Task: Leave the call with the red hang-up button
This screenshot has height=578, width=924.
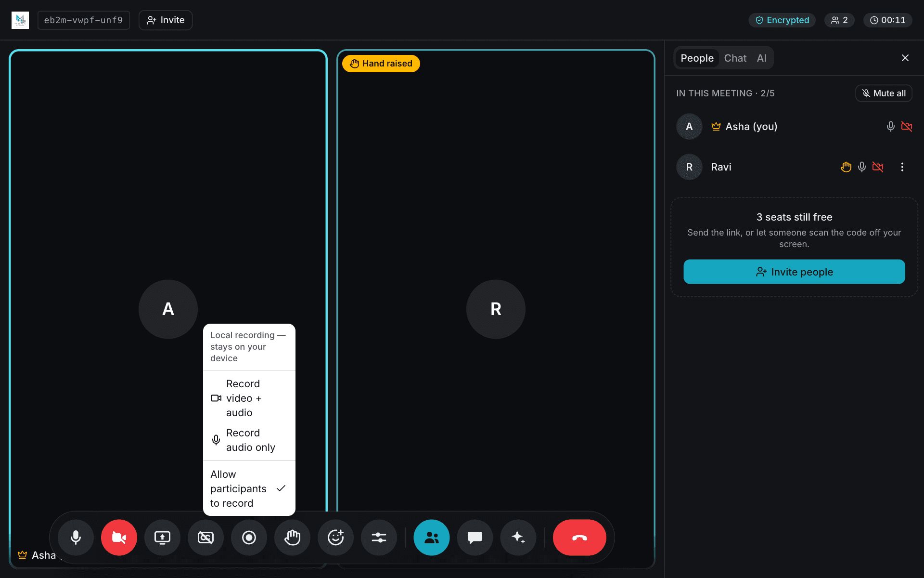Action: [x=579, y=538]
